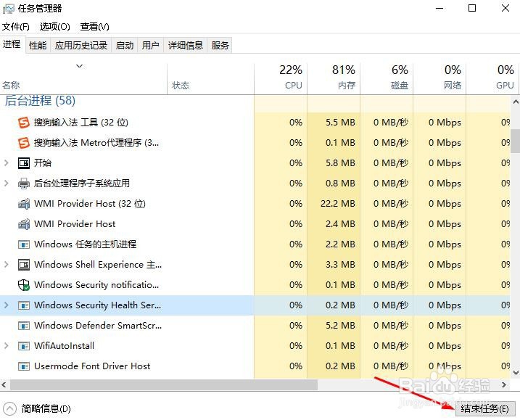Click the 3.3 MB memory value
This screenshot has width=520, height=420.
point(340,265)
